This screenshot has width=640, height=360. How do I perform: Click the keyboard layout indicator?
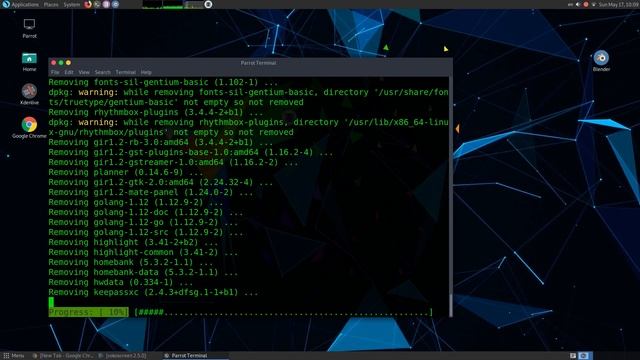pos(570,4)
